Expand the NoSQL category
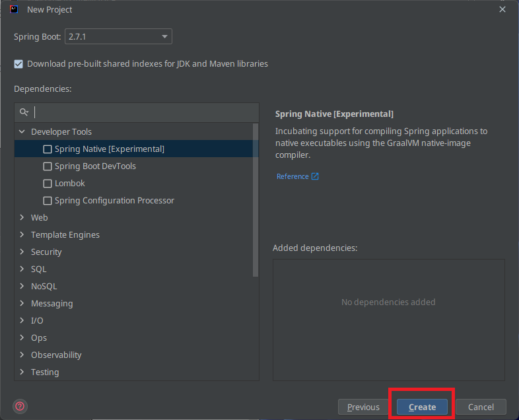Viewport: 519px width, 420px height. tap(22, 286)
